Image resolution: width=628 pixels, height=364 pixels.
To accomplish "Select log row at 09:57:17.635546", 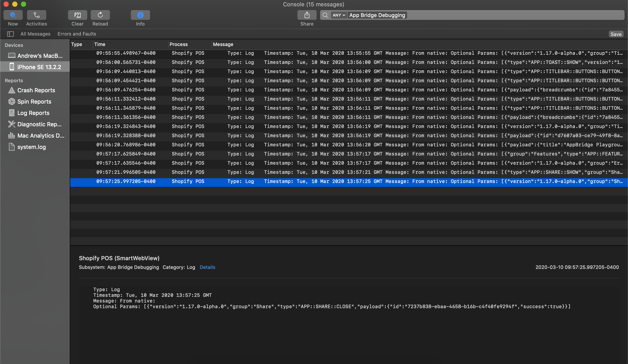I will [x=349, y=163].
